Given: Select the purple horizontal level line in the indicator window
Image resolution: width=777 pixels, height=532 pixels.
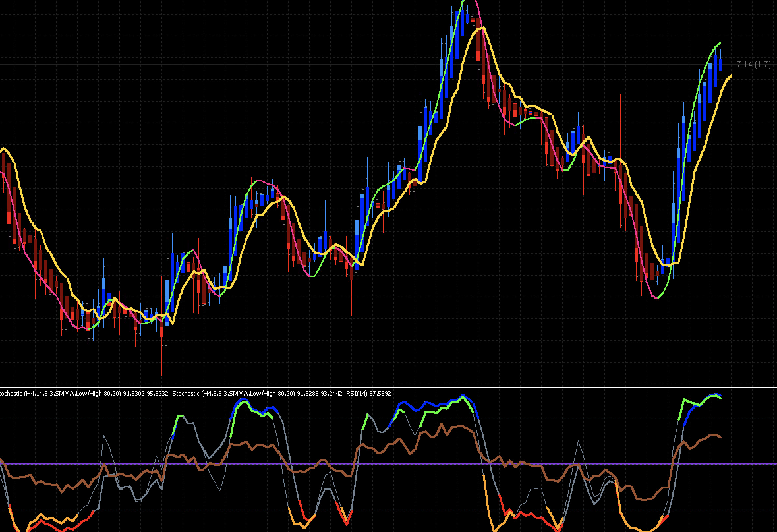Looking at the screenshot, I should (388, 464).
